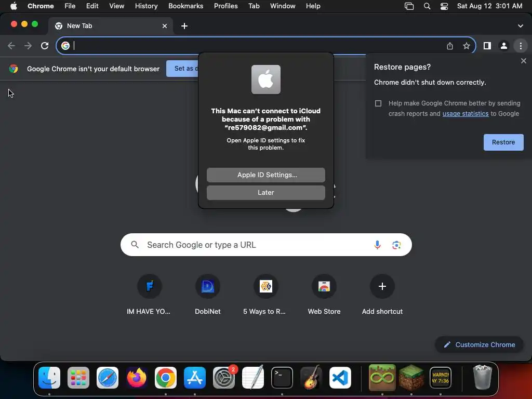Click Apple ID Settings... button
The height and width of the screenshot is (399, 532).
265,175
